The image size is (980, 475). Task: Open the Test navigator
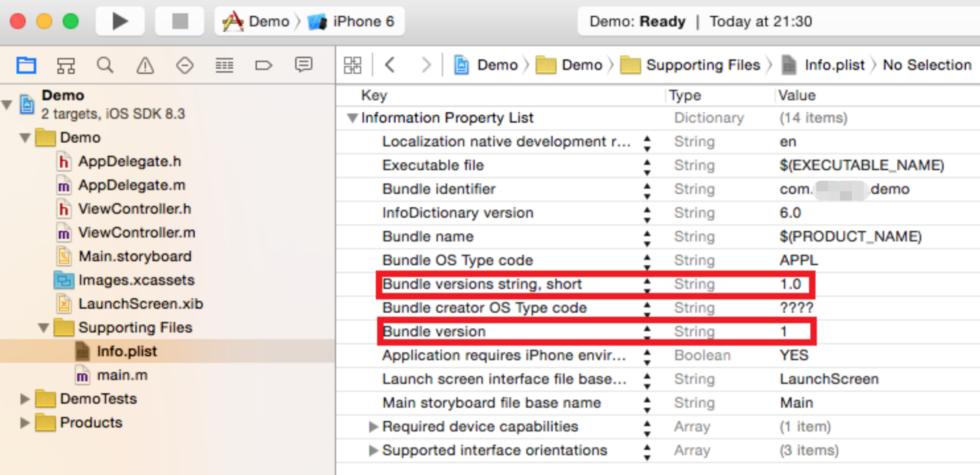(184, 65)
